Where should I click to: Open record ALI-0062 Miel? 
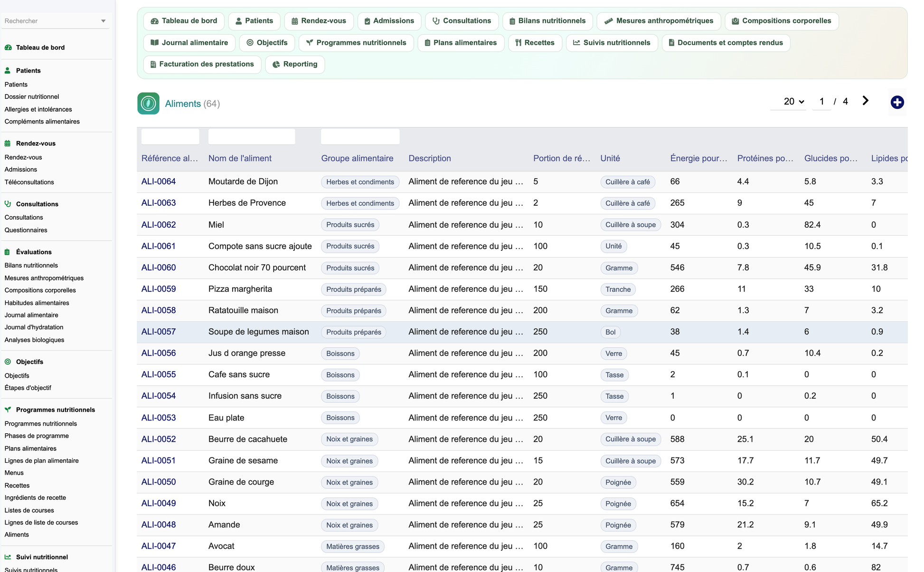159,225
